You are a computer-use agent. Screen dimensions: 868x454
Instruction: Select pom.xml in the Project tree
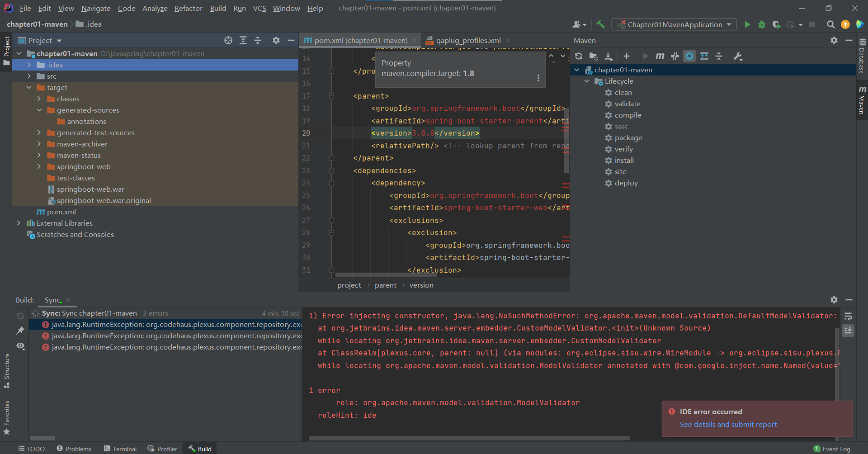(x=61, y=212)
